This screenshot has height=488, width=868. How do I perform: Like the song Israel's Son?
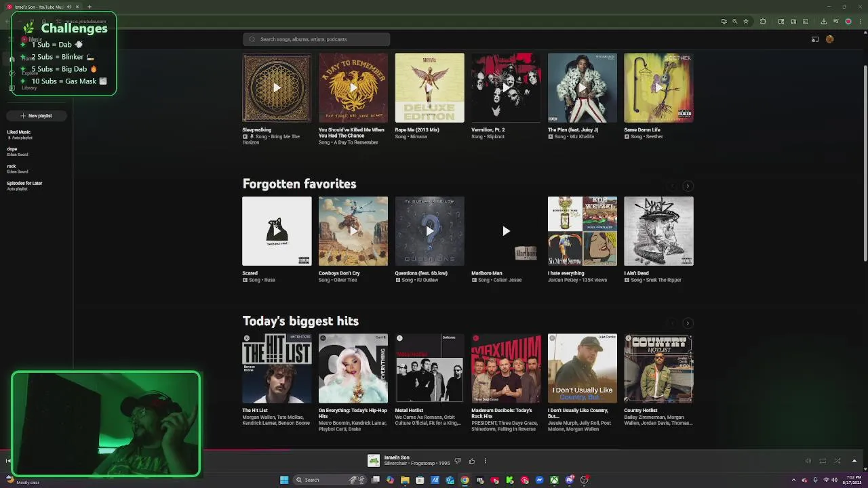point(472,461)
